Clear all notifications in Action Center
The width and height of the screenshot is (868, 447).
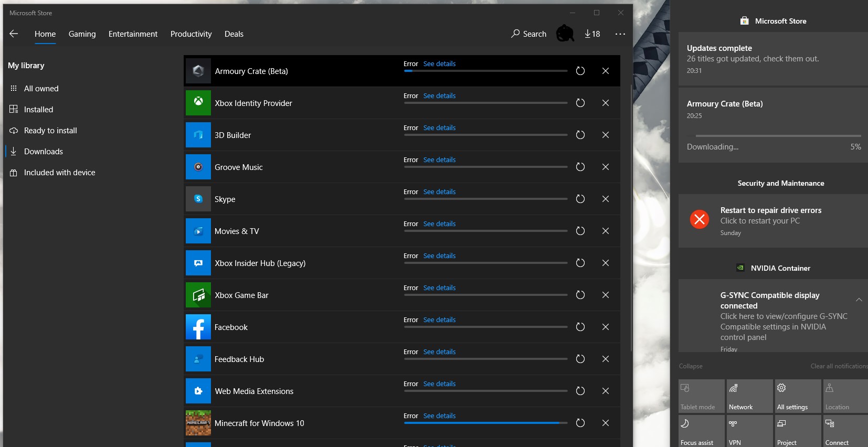click(x=839, y=366)
